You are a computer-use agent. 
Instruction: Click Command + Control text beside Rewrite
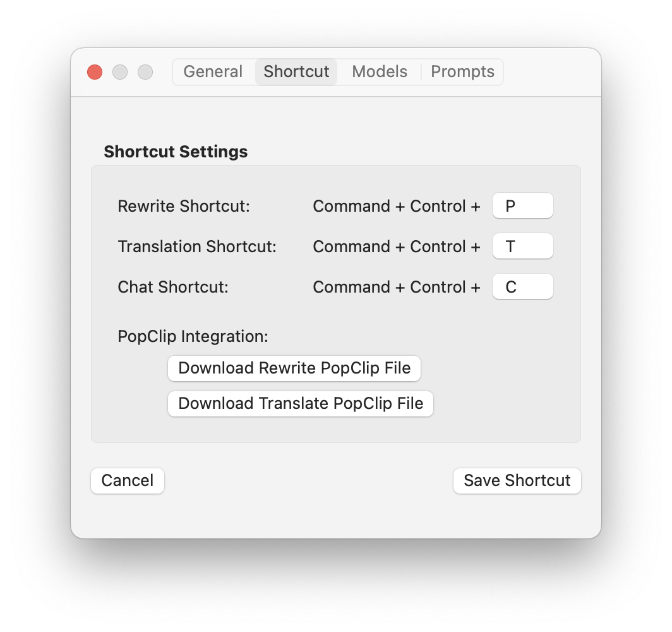(396, 207)
